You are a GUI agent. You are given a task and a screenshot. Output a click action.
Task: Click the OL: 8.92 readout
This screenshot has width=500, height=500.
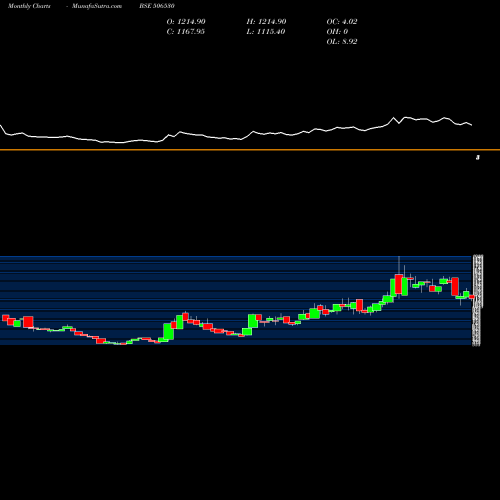pyautogui.click(x=342, y=42)
